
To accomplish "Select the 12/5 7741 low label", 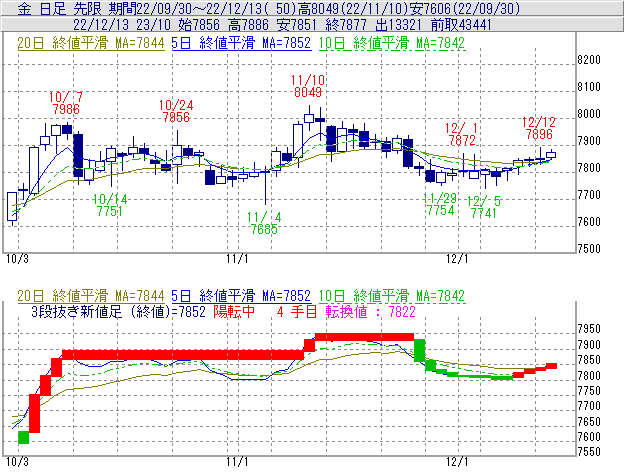I will click(x=484, y=207).
